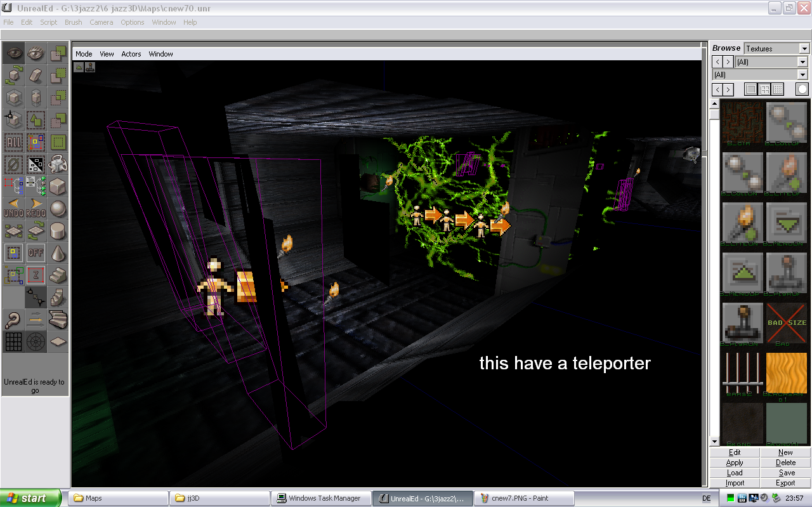Open Windows Task Manager from taskbar

click(321, 498)
